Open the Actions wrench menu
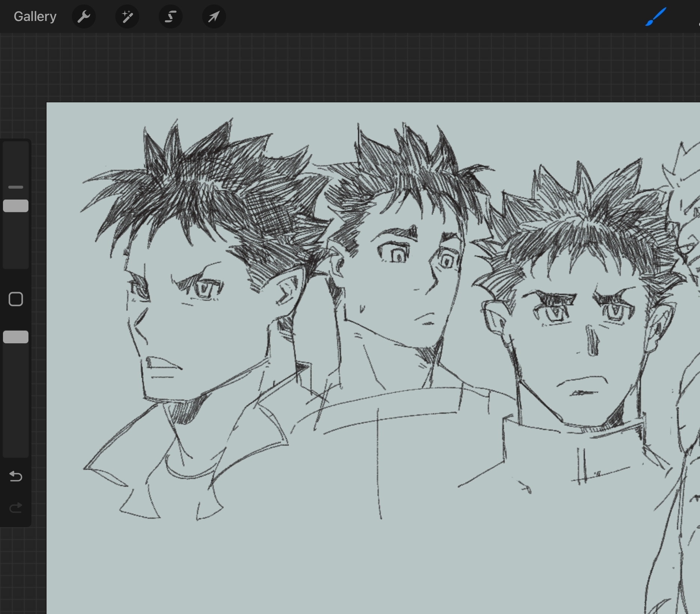The image size is (700, 614). point(84,16)
